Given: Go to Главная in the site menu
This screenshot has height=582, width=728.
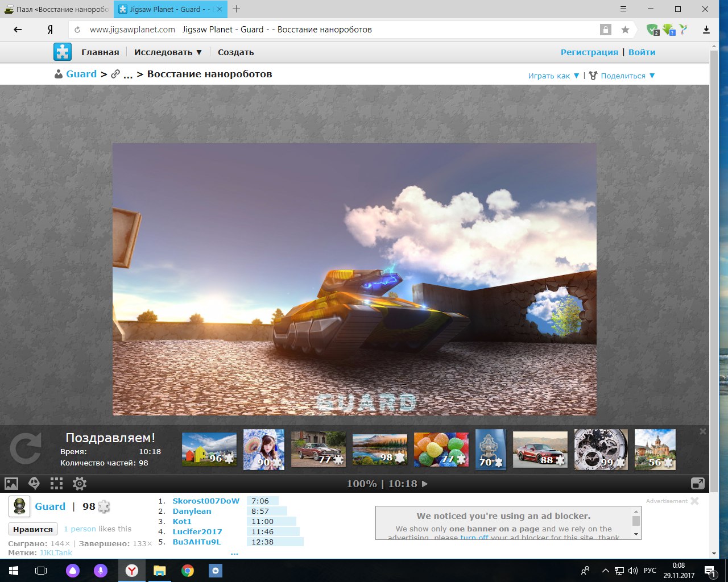Looking at the screenshot, I should [100, 52].
